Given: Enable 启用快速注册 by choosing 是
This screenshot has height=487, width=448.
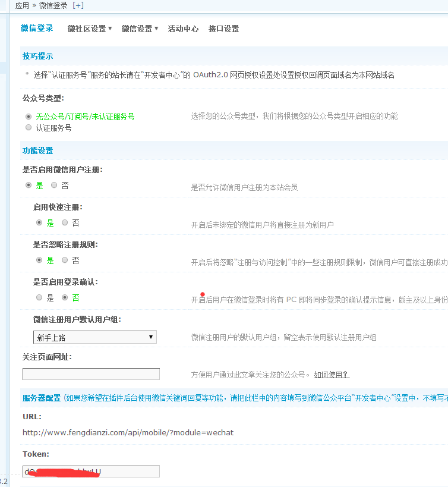Looking at the screenshot, I should (39, 223).
